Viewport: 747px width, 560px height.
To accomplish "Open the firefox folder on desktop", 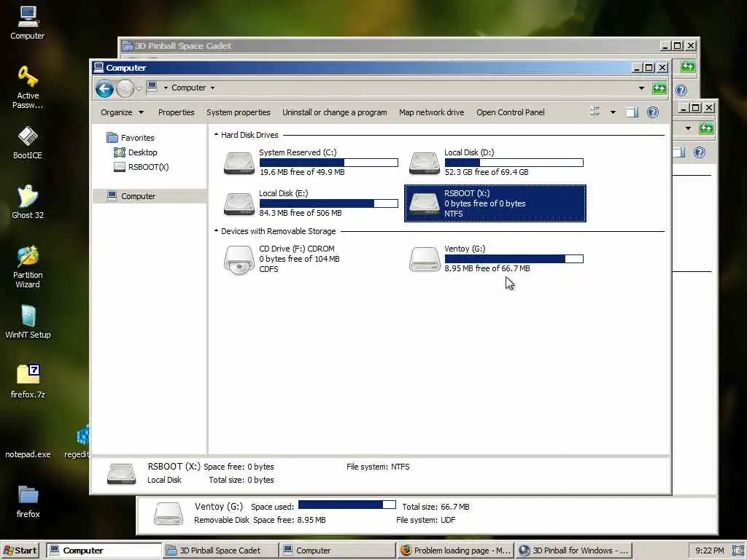I will click(x=28, y=502).
